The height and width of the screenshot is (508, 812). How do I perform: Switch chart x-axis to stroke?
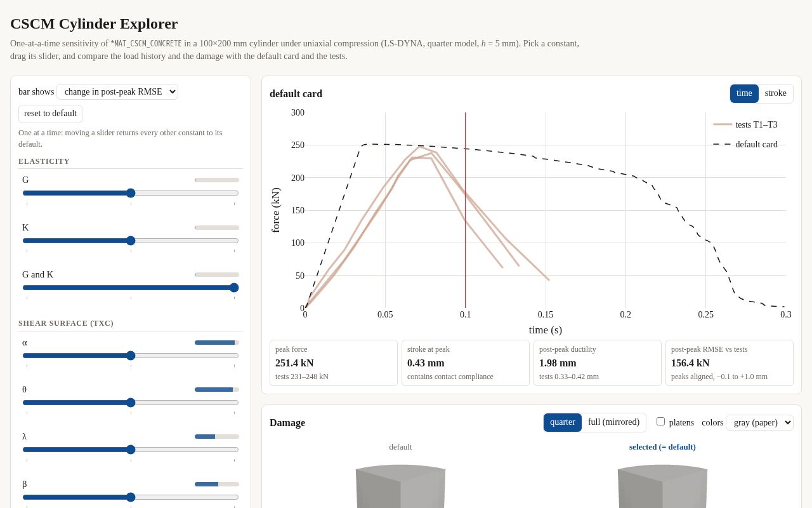775,93
